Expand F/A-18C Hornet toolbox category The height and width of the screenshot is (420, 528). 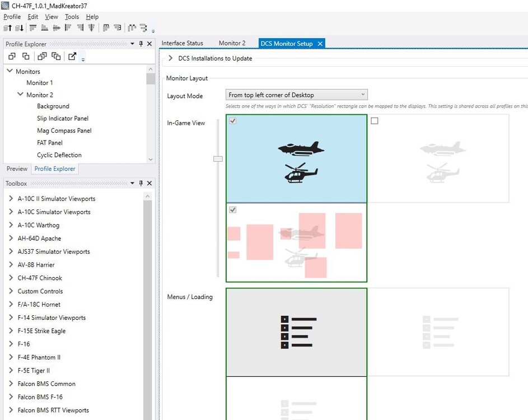coord(11,304)
